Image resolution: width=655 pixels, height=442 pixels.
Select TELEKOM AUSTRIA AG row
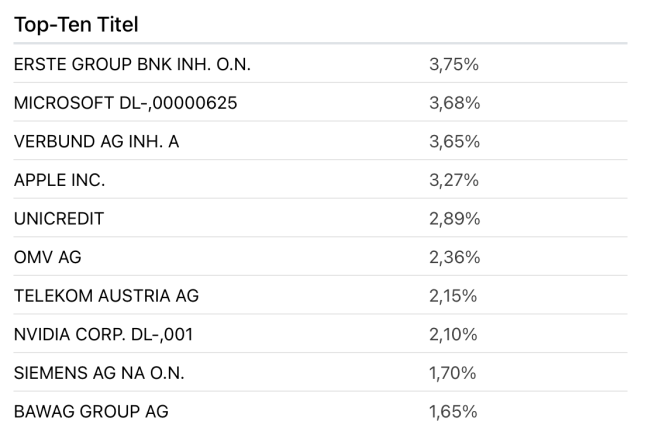coord(106,296)
